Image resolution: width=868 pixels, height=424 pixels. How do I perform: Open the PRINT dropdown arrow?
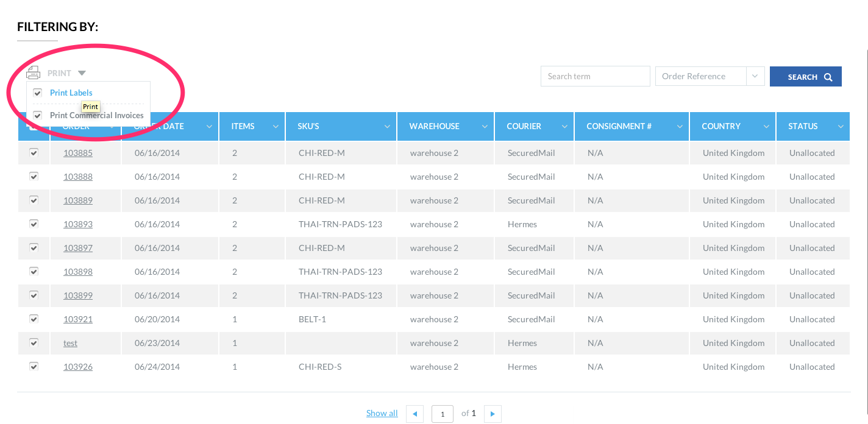pyautogui.click(x=82, y=73)
